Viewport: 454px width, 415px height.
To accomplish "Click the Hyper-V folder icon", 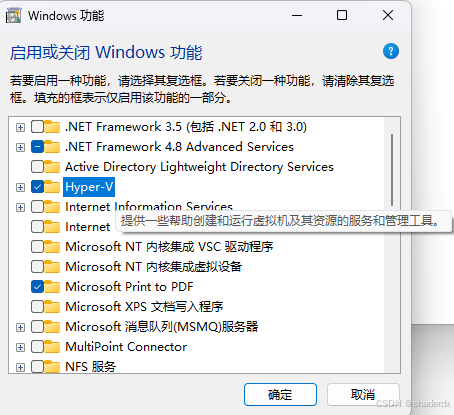I will tap(52, 187).
